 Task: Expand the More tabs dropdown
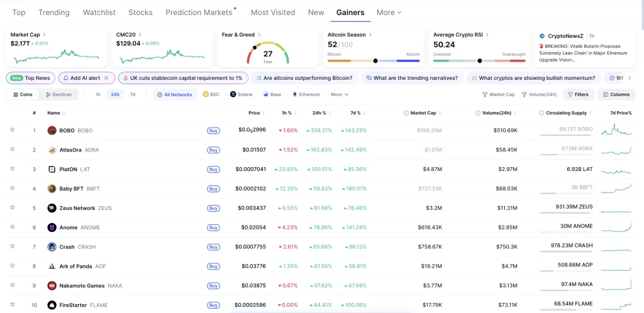[x=389, y=13]
